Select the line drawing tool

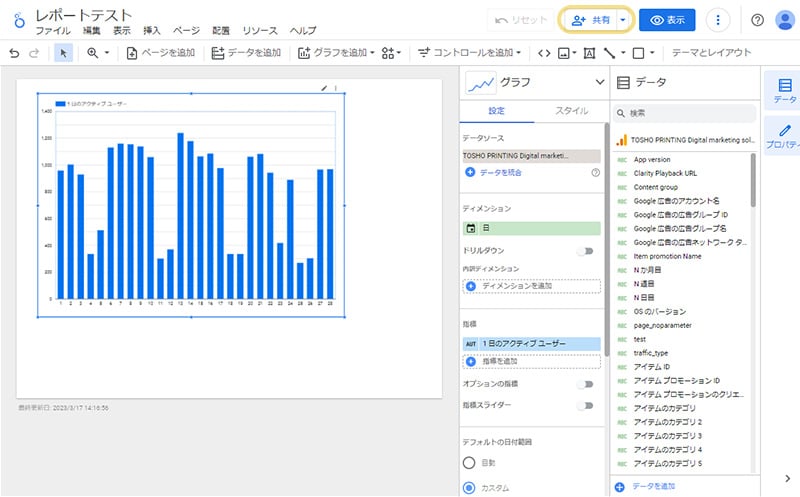point(609,53)
